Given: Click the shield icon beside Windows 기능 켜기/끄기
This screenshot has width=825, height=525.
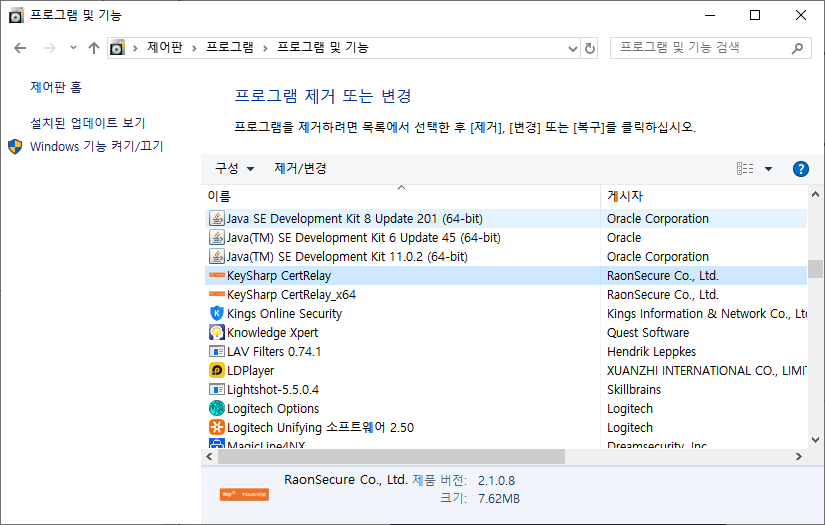Looking at the screenshot, I should tap(15, 146).
